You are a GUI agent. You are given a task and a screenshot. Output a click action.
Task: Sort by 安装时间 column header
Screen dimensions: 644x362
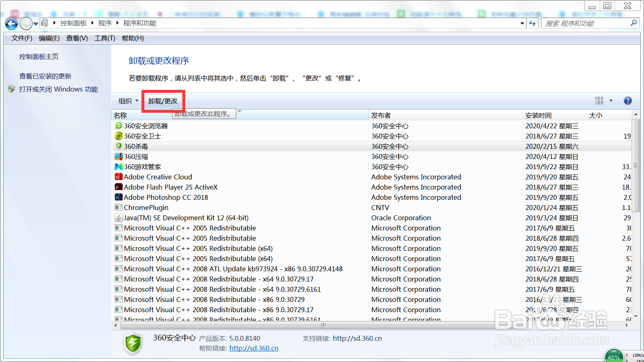coord(554,115)
